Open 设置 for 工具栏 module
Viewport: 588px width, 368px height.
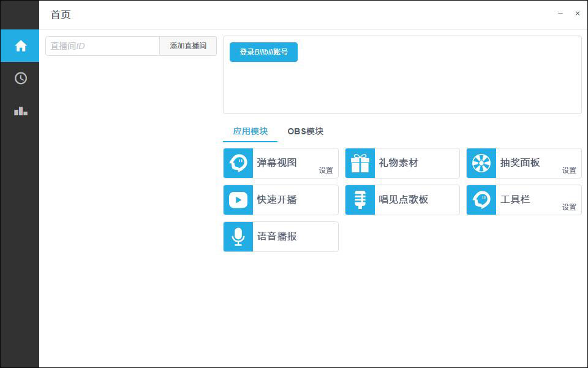(569, 207)
